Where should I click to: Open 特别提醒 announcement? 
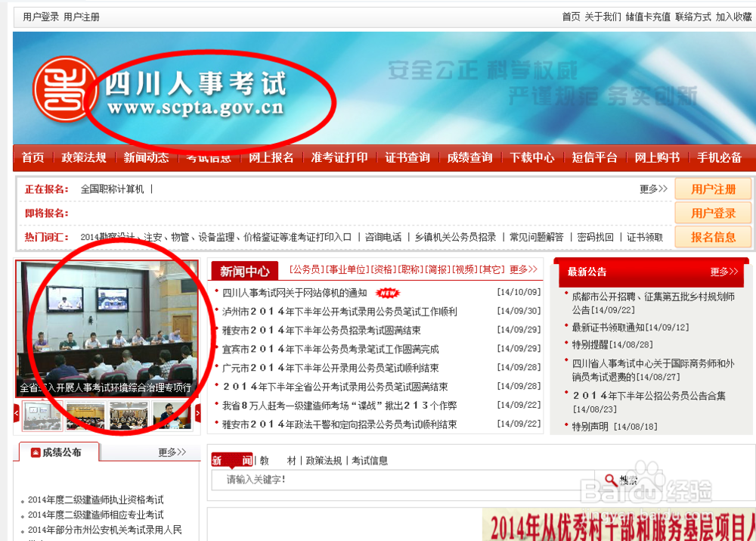pyautogui.click(x=612, y=344)
